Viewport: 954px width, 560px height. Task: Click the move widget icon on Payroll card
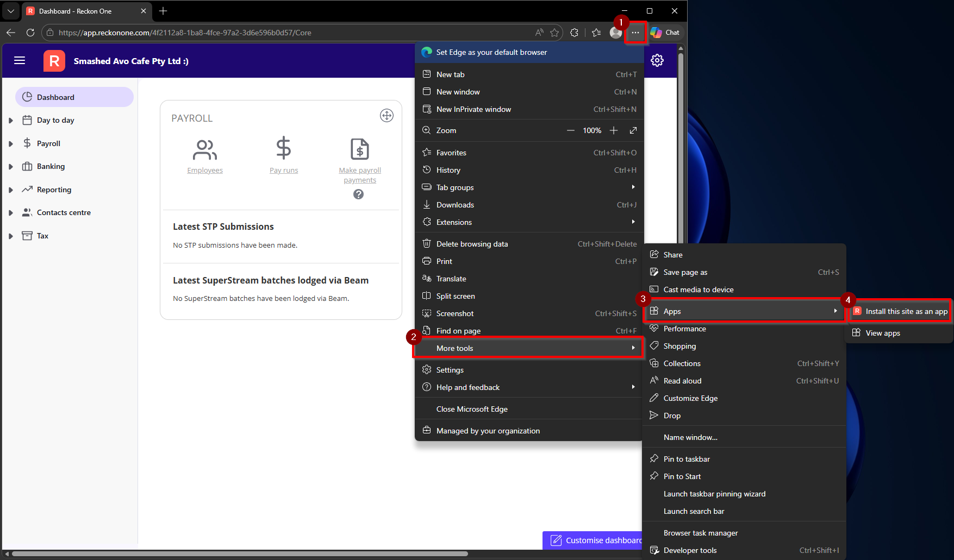(386, 115)
